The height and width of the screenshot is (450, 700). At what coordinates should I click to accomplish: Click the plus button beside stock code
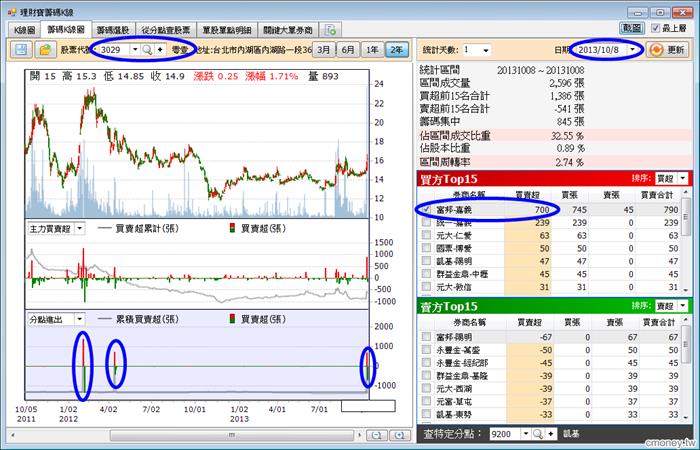point(160,50)
